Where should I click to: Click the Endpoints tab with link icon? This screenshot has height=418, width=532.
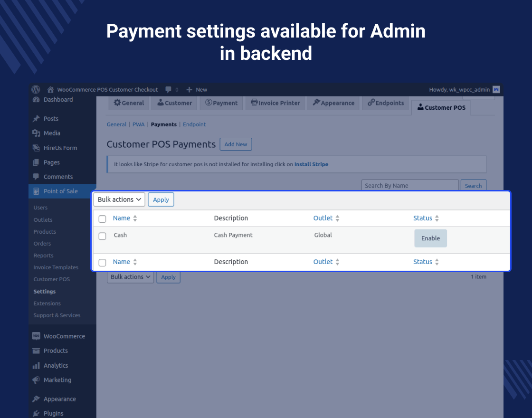385,103
